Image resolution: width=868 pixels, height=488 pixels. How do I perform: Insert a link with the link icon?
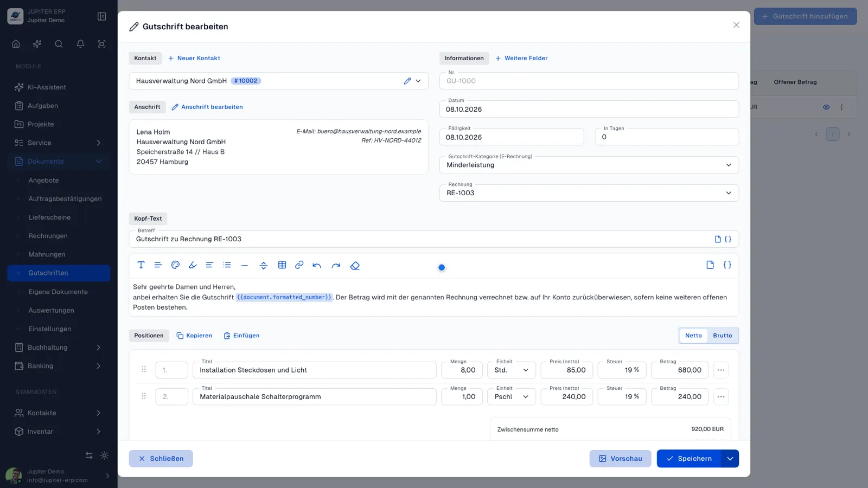tap(299, 265)
